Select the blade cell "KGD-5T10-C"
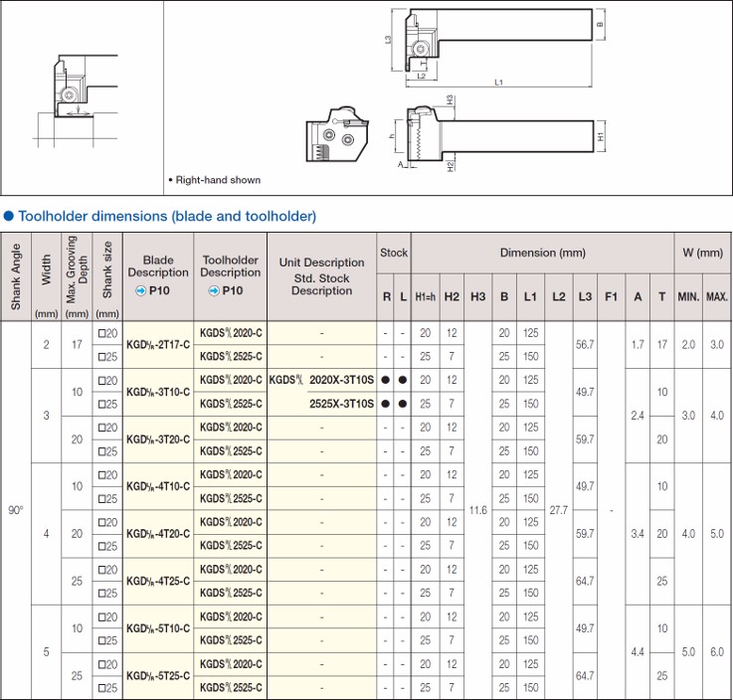This screenshot has height=700, width=733. [158, 628]
